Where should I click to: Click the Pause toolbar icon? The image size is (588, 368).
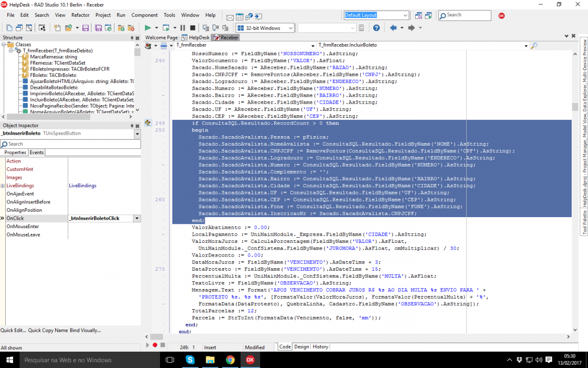pos(183,28)
